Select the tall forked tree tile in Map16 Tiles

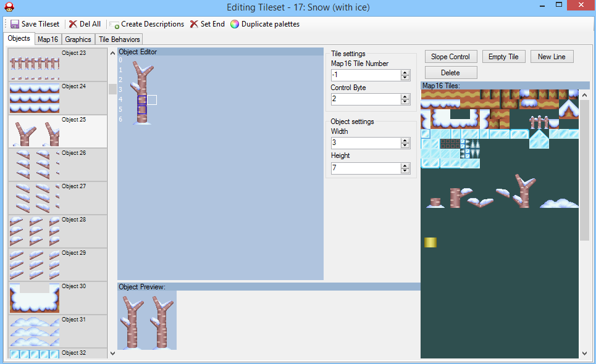pos(524,191)
